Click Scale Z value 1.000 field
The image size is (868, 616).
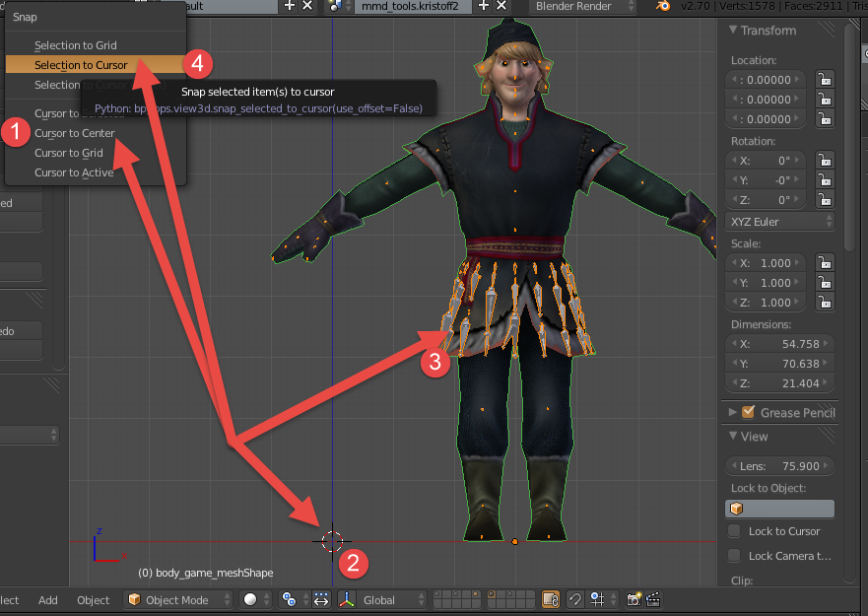click(767, 303)
